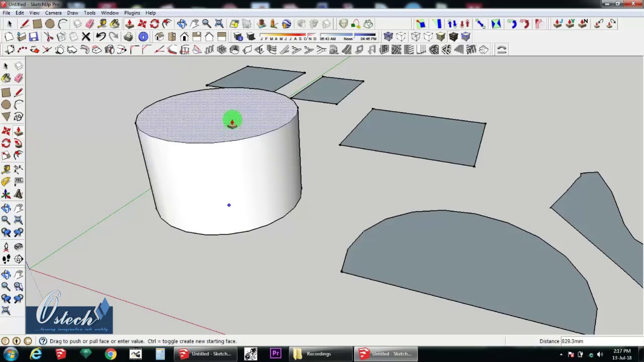Open the Plugins menu
The image size is (644, 362).
point(132,13)
